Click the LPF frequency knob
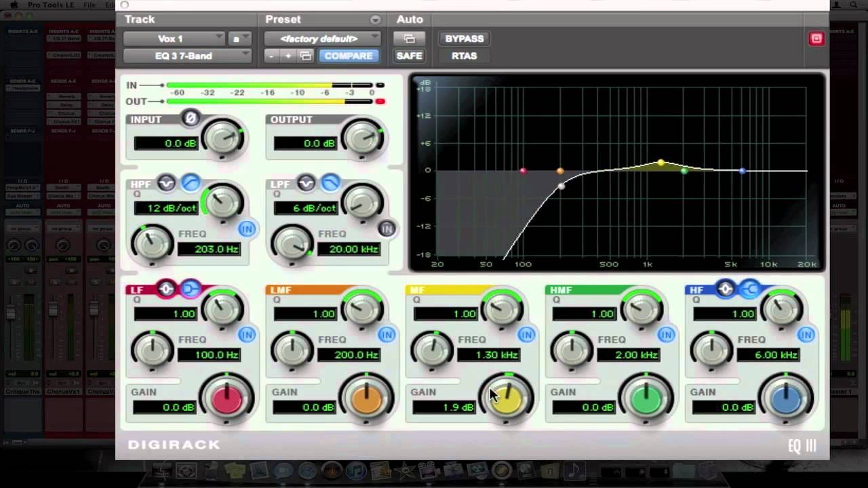This screenshot has width=868, height=488. pyautogui.click(x=292, y=245)
